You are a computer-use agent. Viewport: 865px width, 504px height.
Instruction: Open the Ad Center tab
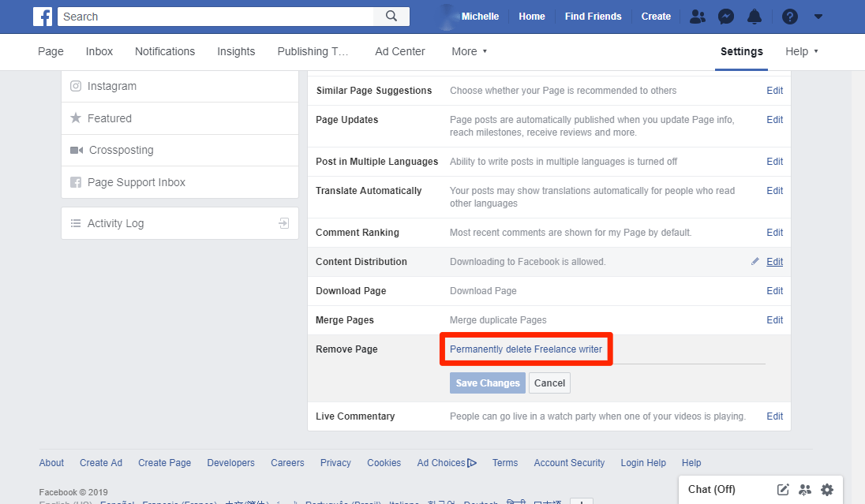[400, 51]
